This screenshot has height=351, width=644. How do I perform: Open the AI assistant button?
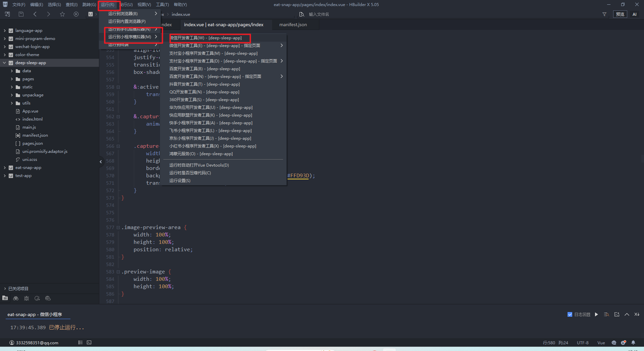pos(634,14)
